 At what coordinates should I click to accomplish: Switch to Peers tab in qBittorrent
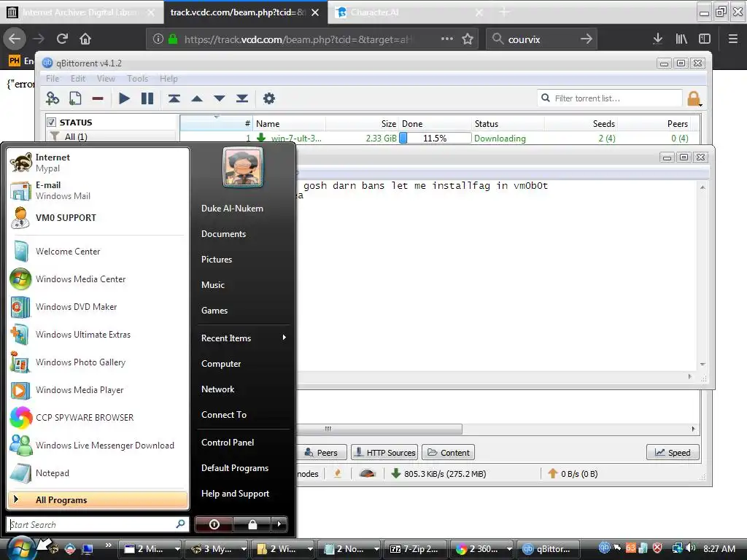click(x=321, y=452)
